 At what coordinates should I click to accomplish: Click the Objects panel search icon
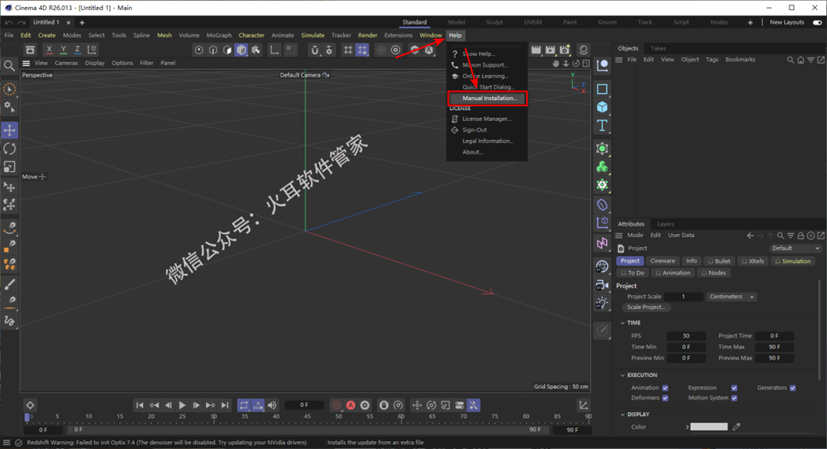tap(790, 60)
